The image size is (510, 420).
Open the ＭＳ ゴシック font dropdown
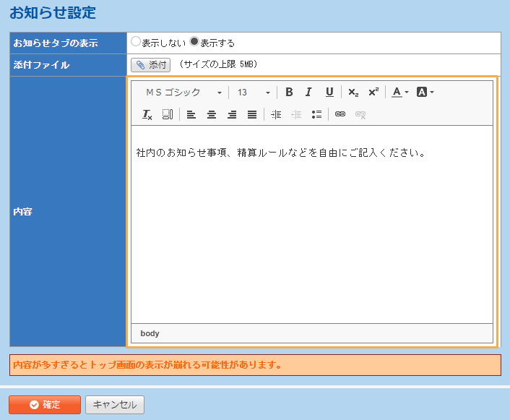[x=183, y=93]
